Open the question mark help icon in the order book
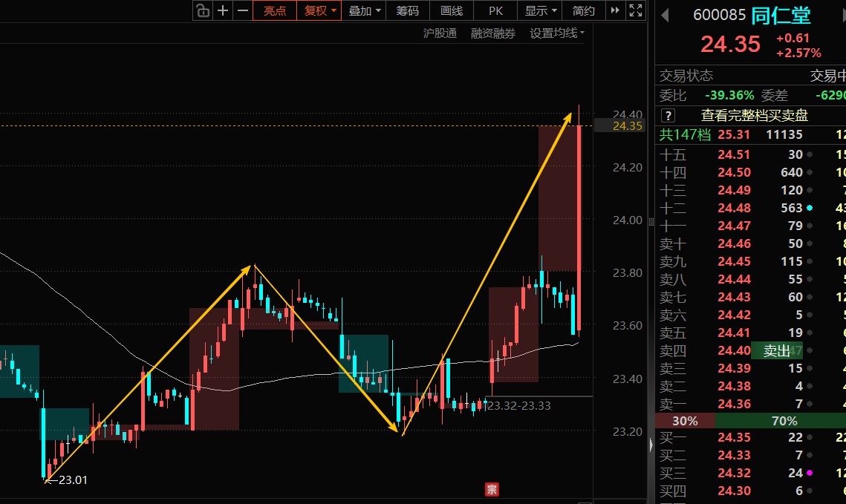Screen dimensions: 846x504 [x=668, y=115]
